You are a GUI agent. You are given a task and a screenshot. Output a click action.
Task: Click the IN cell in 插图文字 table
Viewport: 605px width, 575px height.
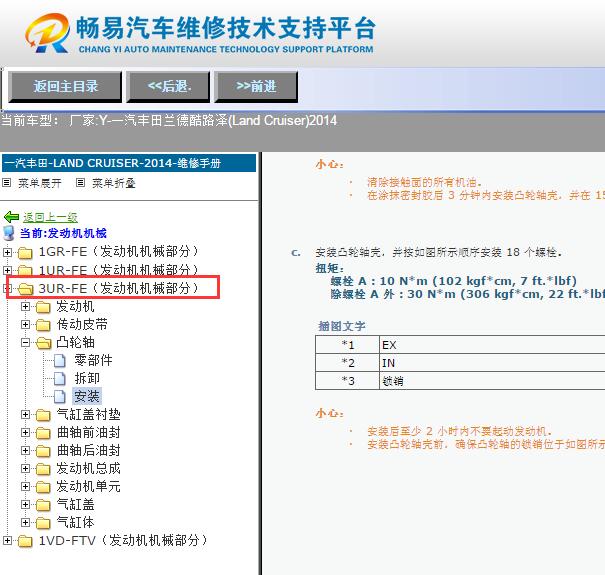pyautogui.click(x=492, y=363)
